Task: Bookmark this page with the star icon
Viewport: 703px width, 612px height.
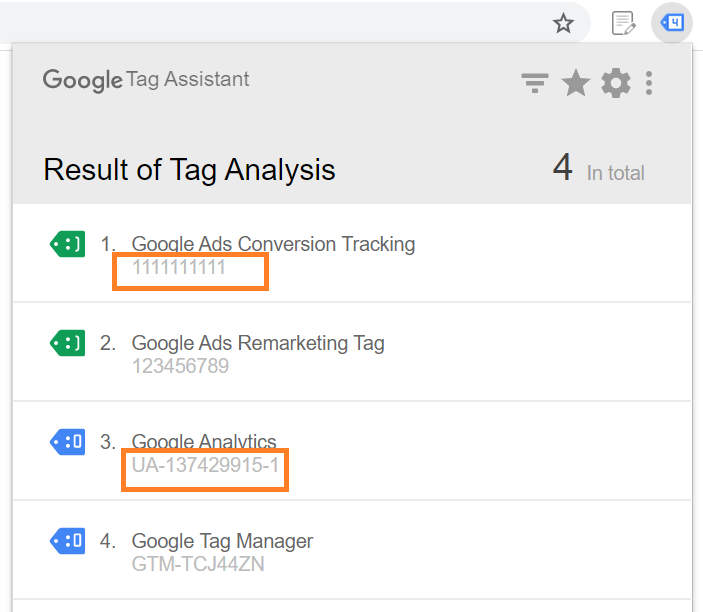Action: [564, 23]
